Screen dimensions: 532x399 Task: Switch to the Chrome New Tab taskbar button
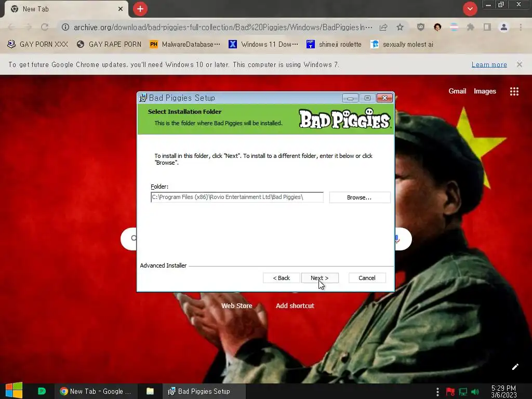96,391
